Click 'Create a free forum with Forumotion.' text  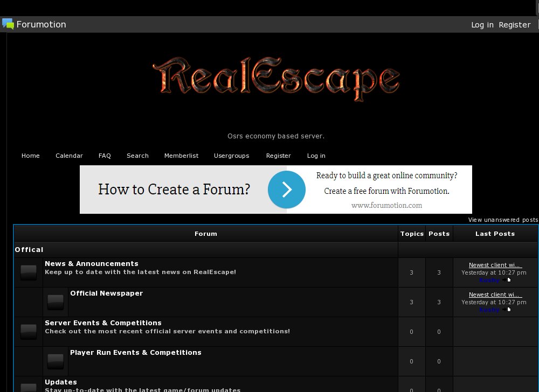(x=386, y=191)
